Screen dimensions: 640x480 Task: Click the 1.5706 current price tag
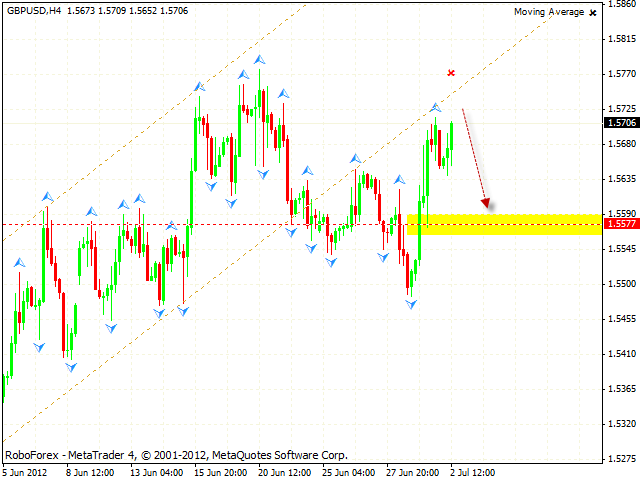coord(618,123)
